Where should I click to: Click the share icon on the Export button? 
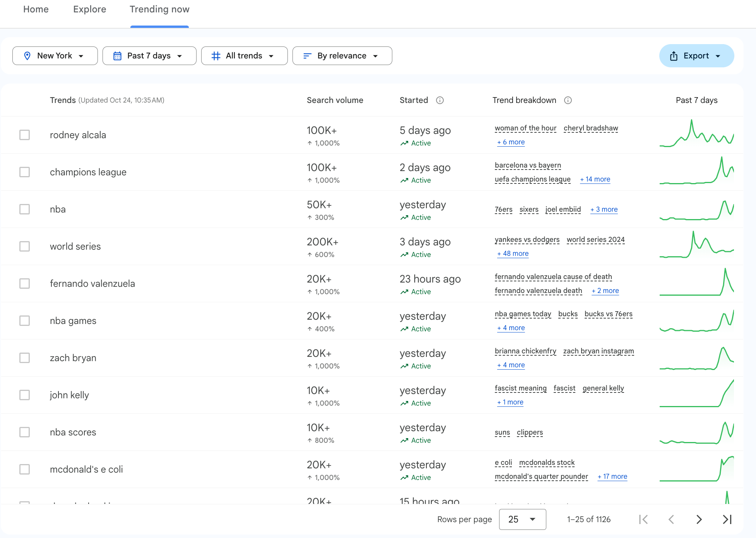674,56
